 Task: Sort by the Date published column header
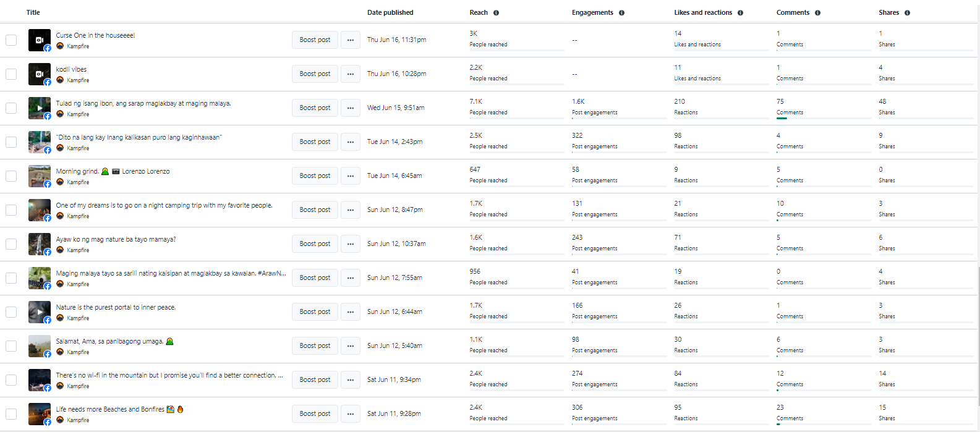(390, 12)
